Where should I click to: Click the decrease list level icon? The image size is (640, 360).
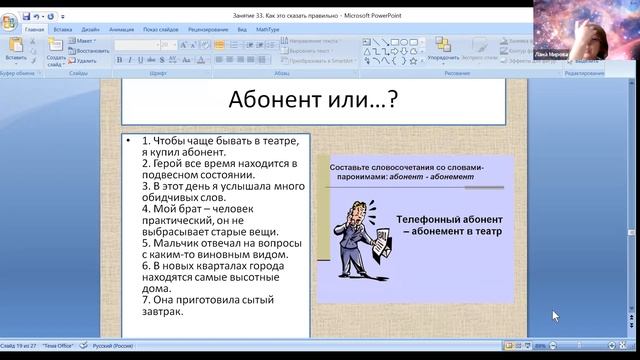tap(249, 45)
